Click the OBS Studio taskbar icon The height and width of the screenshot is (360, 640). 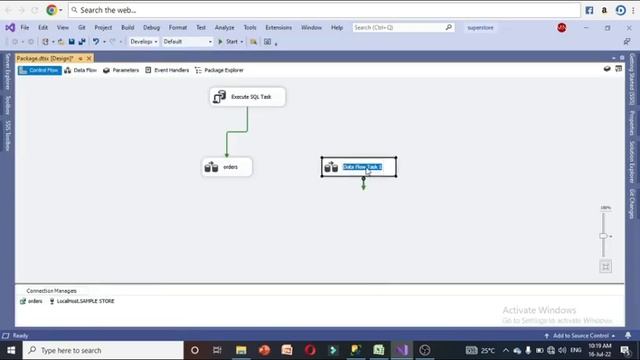[425, 350]
